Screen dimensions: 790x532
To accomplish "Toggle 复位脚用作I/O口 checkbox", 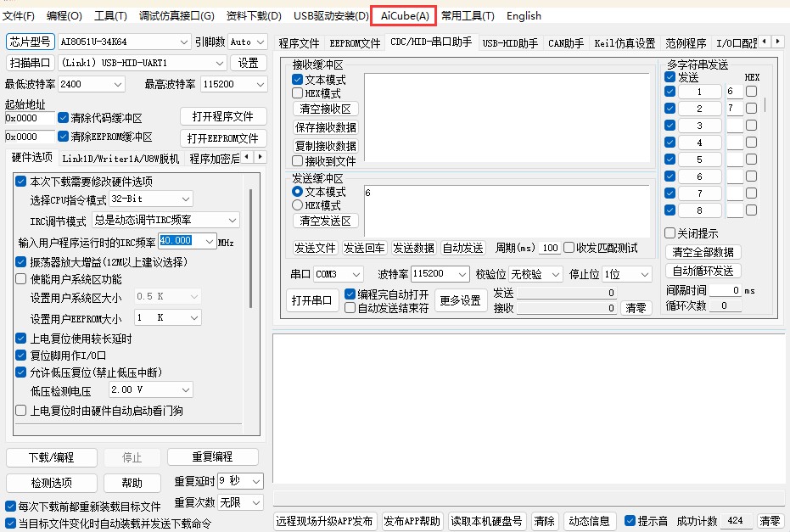I will [20, 356].
